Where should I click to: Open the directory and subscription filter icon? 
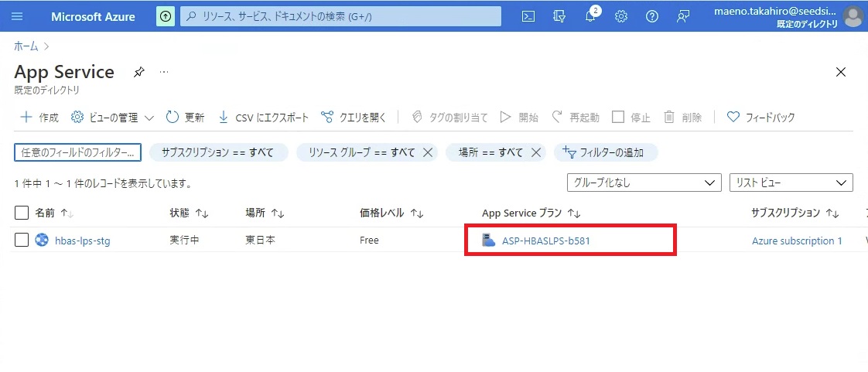click(x=559, y=16)
